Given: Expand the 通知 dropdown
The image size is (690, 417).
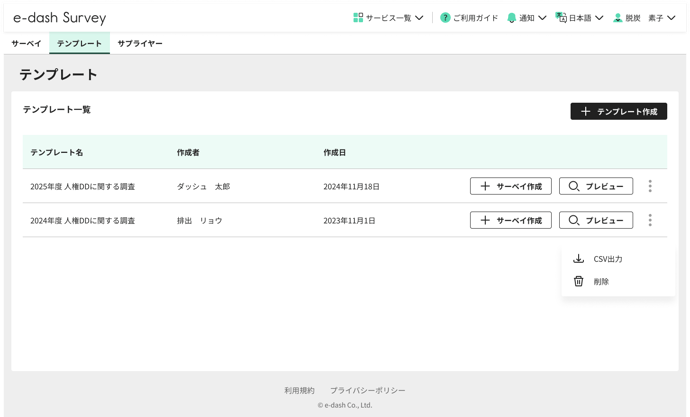Looking at the screenshot, I should (542, 18).
